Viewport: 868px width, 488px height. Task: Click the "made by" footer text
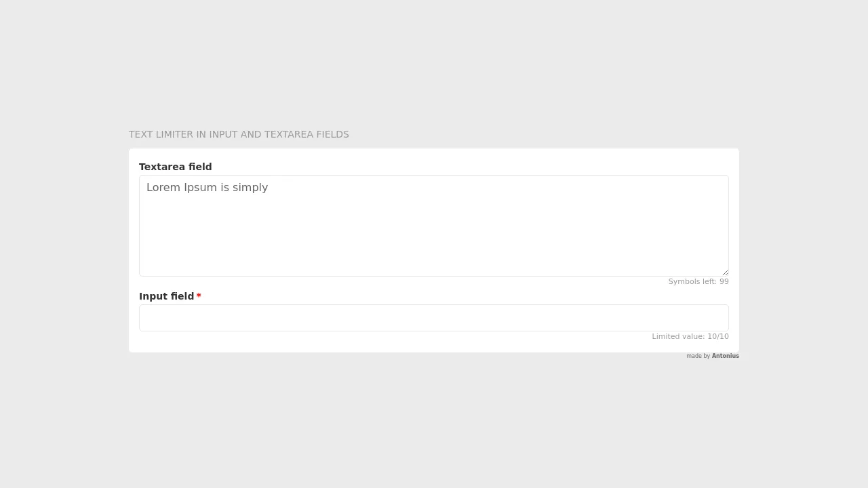(x=698, y=356)
